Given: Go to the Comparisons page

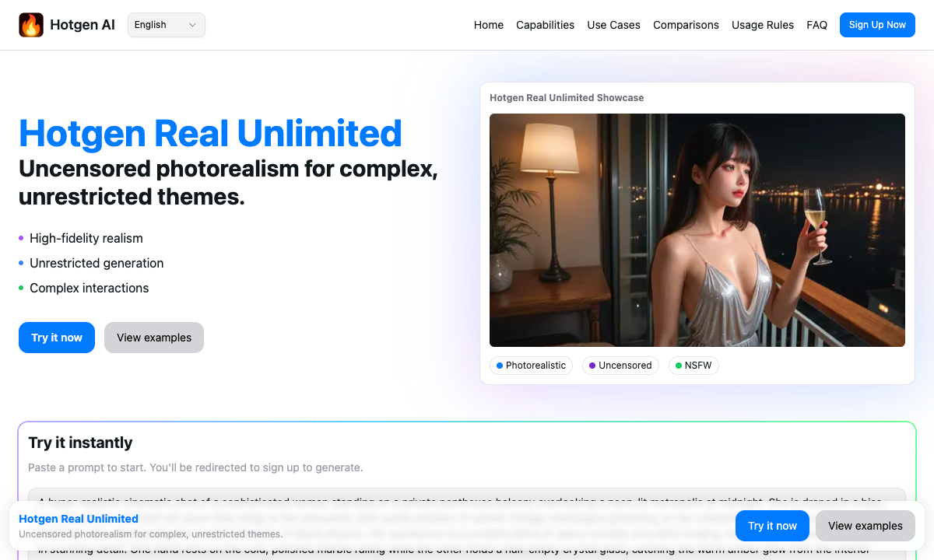Looking at the screenshot, I should coord(686,25).
